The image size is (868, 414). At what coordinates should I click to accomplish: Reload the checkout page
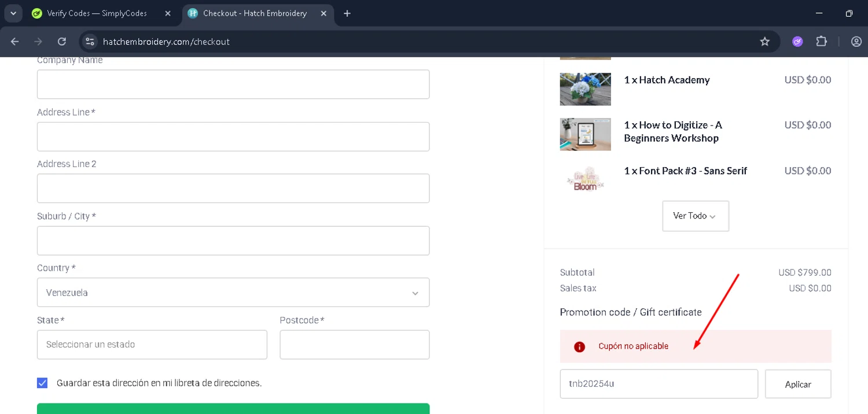click(62, 42)
